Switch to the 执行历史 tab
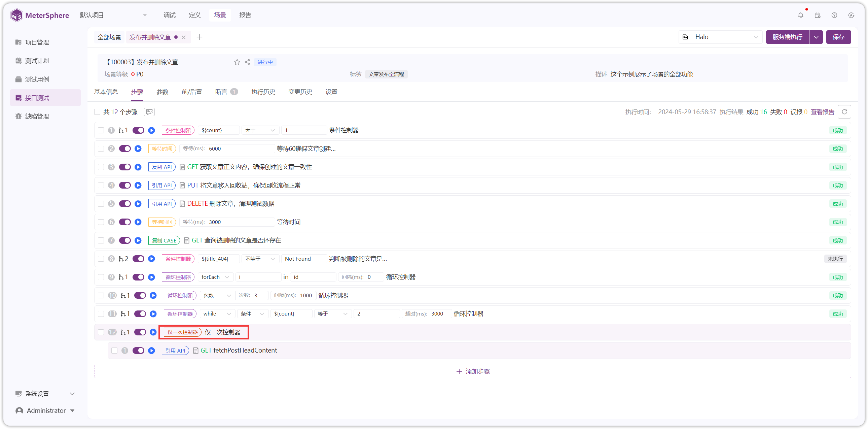Viewport: 868px width, 429px height. tap(263, 92)
